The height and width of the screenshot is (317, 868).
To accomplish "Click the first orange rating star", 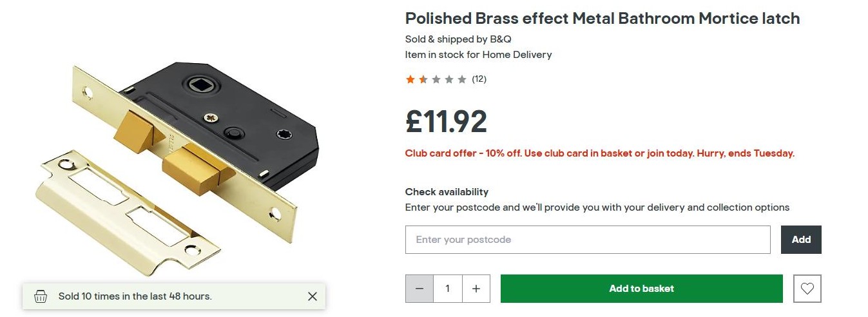I will [410, 79].
